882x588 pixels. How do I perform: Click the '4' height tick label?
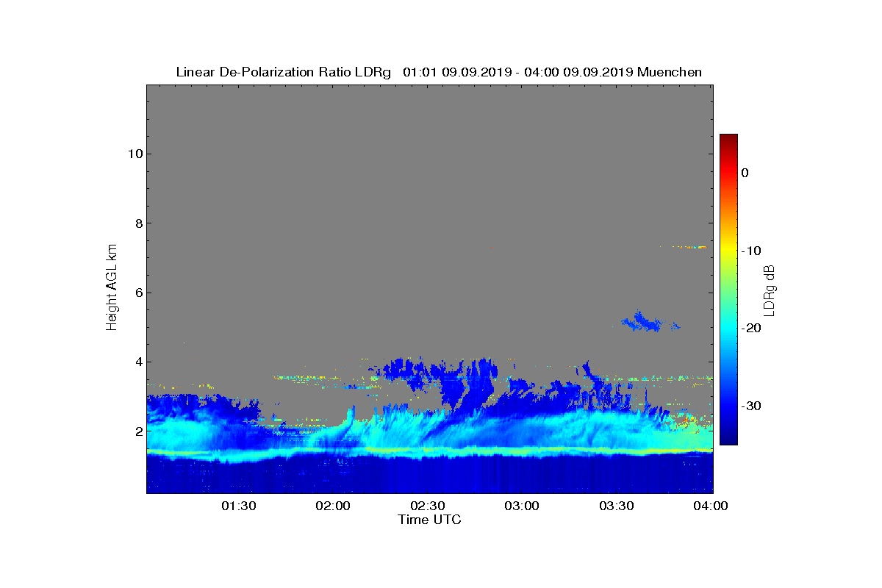point(138,362)
